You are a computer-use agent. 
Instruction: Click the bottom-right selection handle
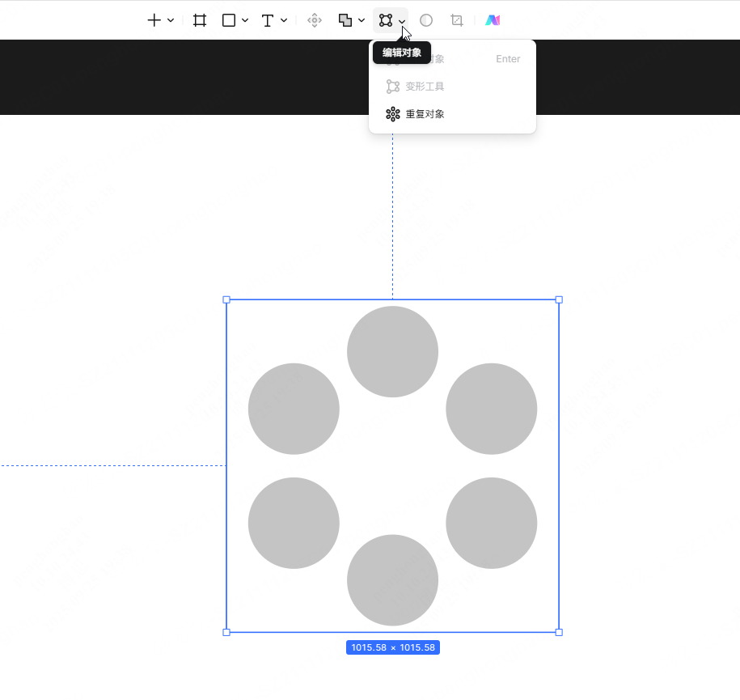pyautogui.click(x=559, y=632)
